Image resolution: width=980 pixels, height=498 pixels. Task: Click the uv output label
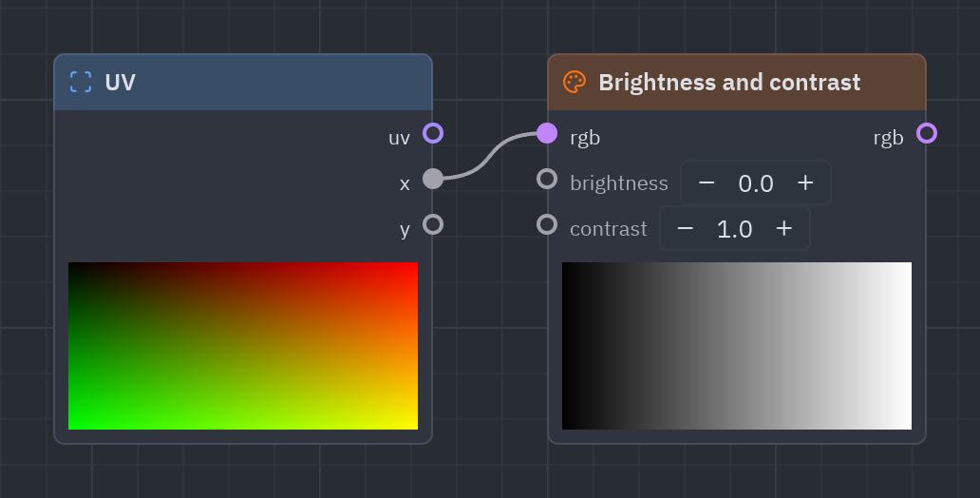[399, 138]
